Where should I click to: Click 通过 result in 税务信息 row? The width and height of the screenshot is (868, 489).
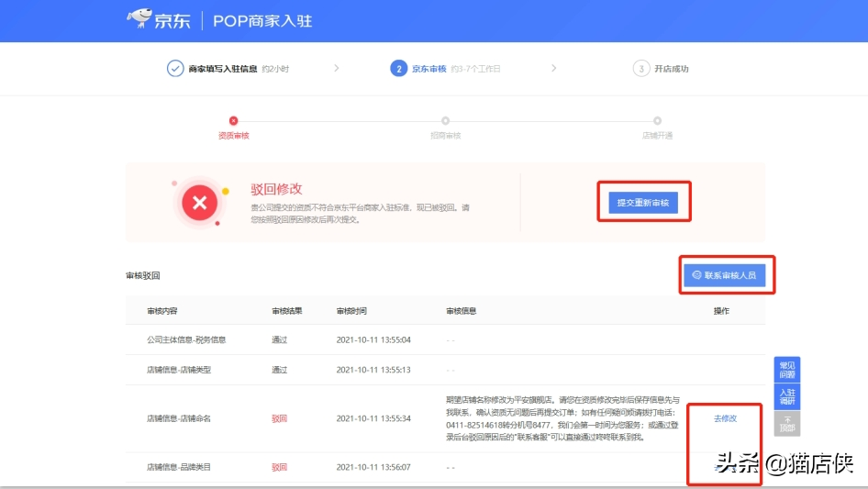pos(280,339)
